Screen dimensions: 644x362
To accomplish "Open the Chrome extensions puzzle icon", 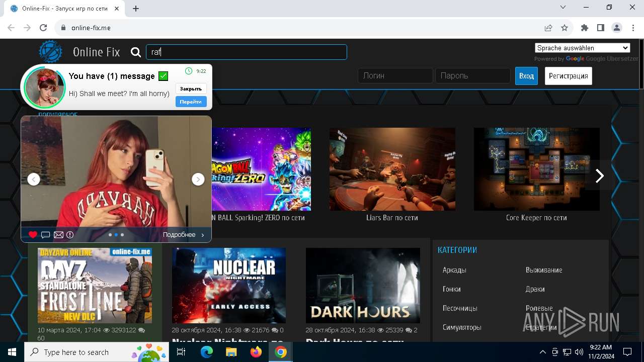I will [585, 28].
